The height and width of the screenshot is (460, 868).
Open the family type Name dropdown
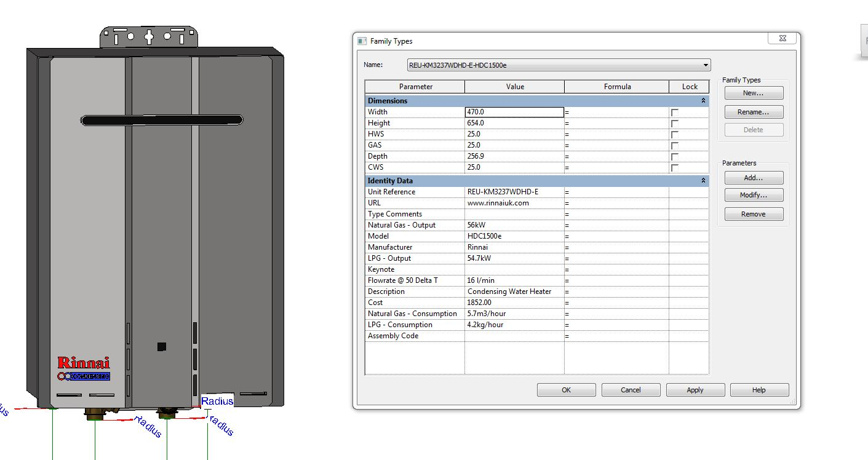click(x=706, y=65)
